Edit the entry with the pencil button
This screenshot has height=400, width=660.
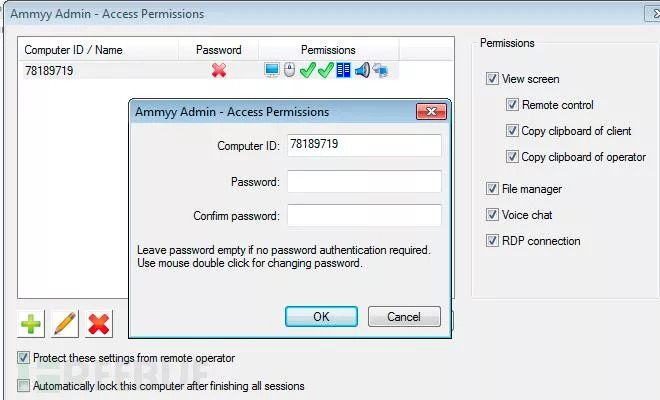pyautogui.click(x=65, y=323)
